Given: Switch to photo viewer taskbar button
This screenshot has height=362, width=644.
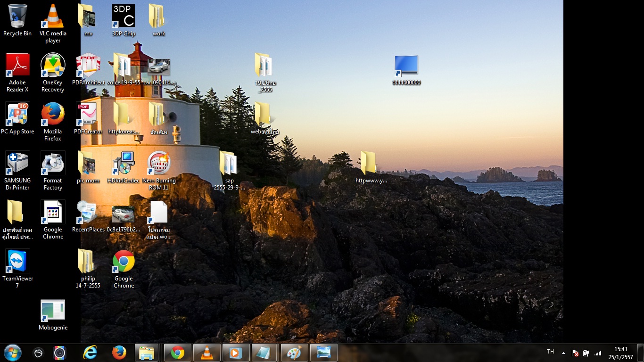Looking at the screenshot, I should [323, 353].
